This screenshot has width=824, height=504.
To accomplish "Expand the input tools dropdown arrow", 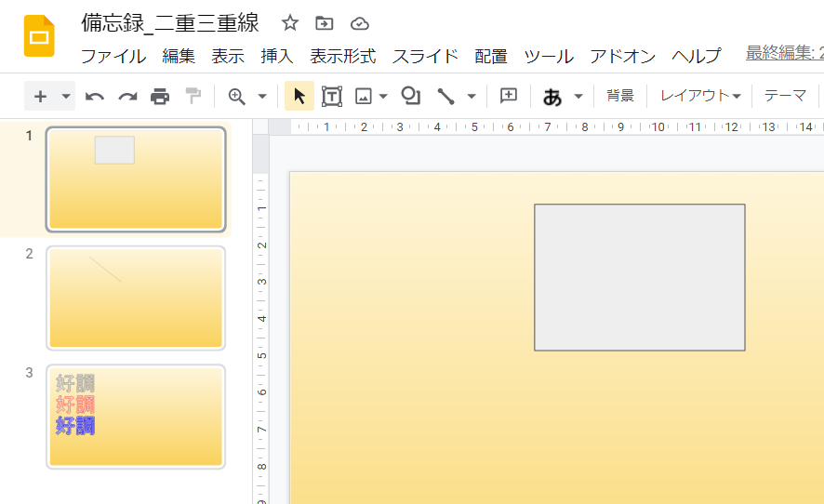I will (578, 97).
